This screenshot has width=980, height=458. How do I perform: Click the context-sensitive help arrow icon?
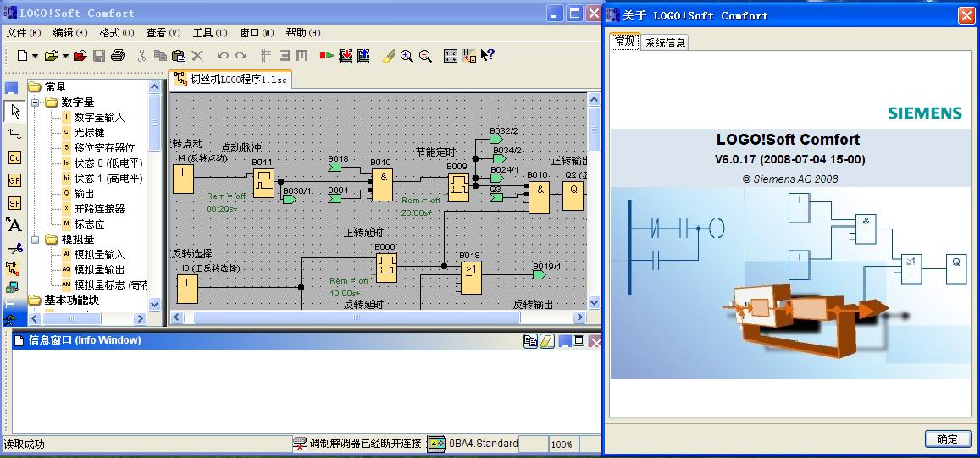pyautogui.click(x=487, y=56)
